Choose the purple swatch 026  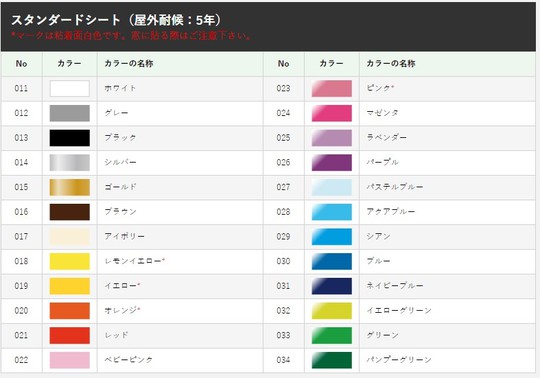332,162
